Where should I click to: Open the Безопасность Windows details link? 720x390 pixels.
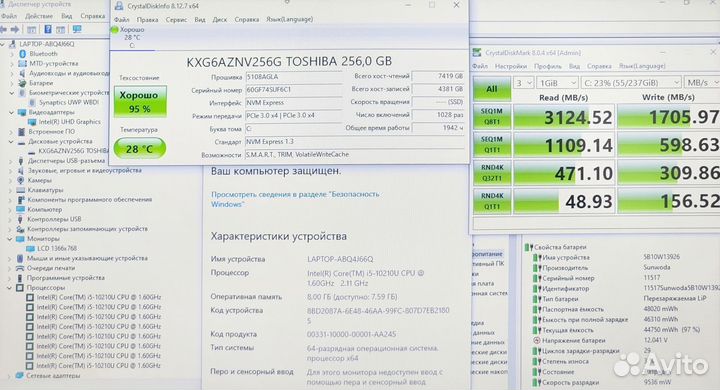click(295, 199)
